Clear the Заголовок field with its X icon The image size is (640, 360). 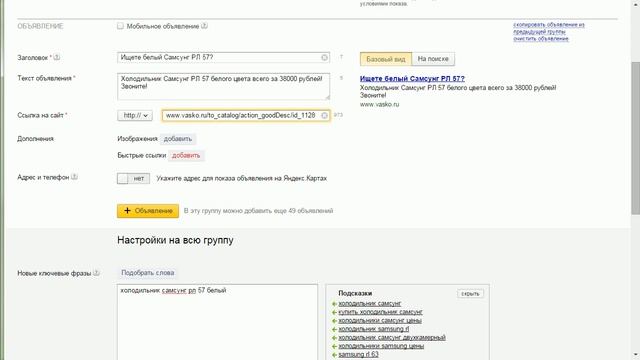click(x=324, y=58)
